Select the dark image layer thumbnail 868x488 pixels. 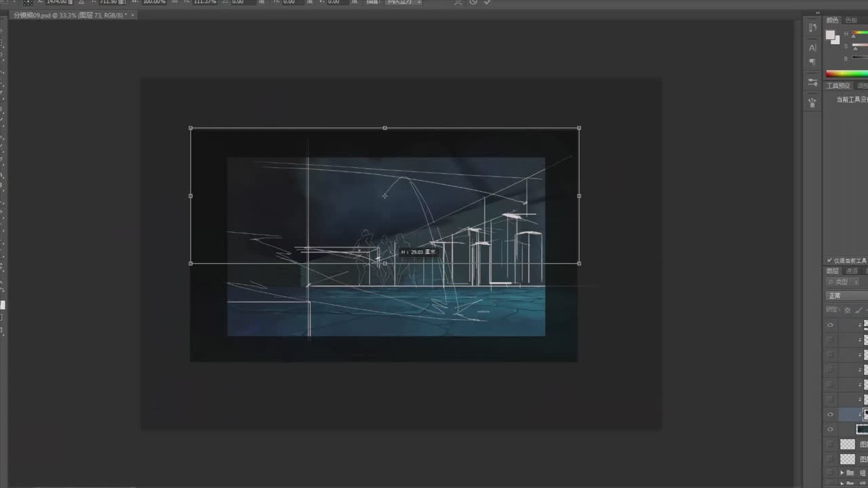[x=862, y=429]
